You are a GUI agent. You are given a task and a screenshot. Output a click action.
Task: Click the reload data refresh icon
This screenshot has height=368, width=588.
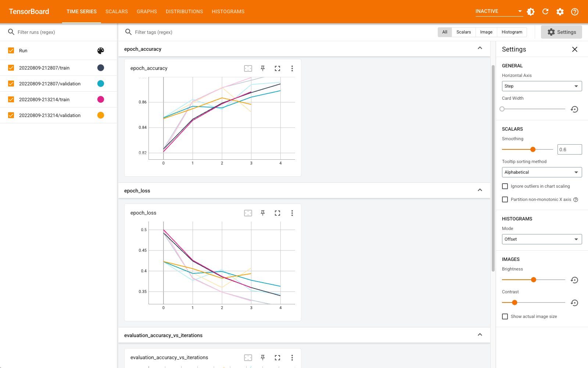(x=545, y=12)
